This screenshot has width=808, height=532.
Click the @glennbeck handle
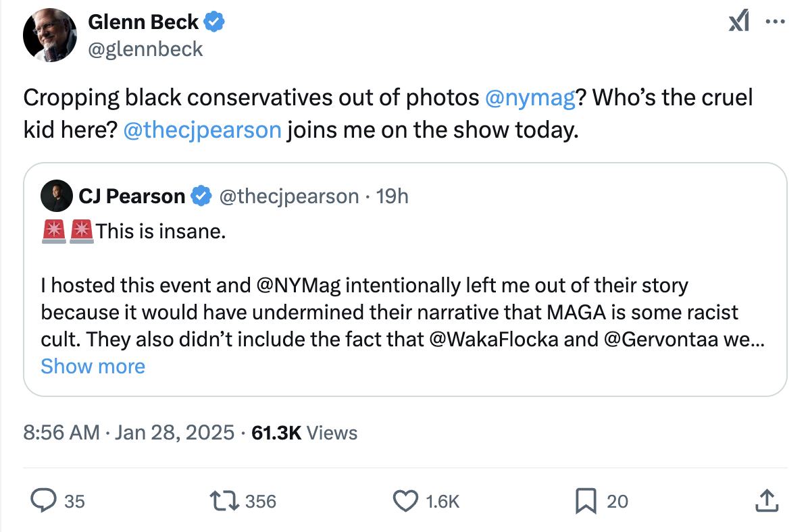pos(145,49)
